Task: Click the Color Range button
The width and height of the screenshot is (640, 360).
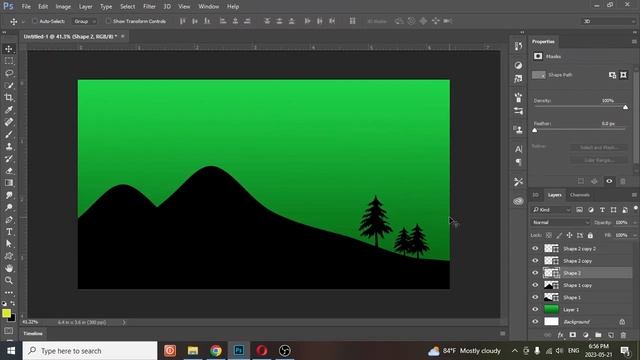Action: pyautogui.click(x=598, y=160)
